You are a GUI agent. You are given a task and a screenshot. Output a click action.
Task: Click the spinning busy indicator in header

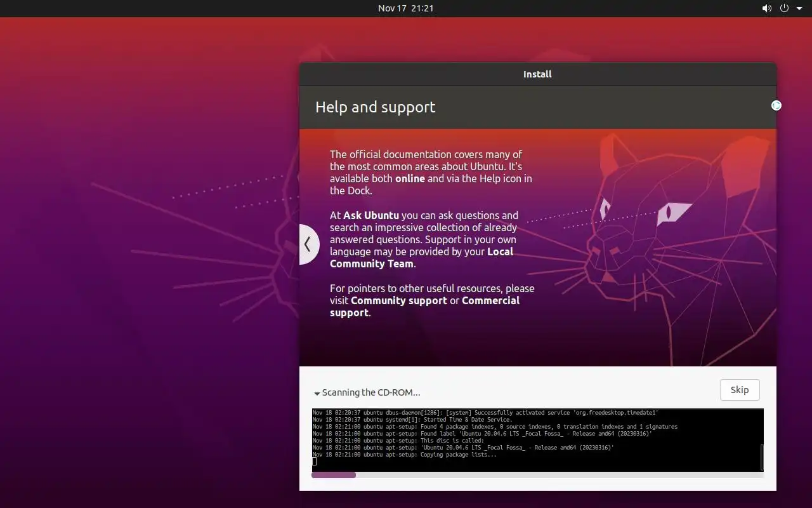click(x=776, y=105)
